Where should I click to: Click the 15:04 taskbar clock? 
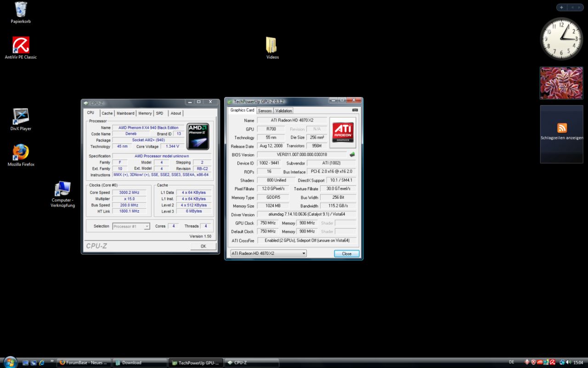578,362
